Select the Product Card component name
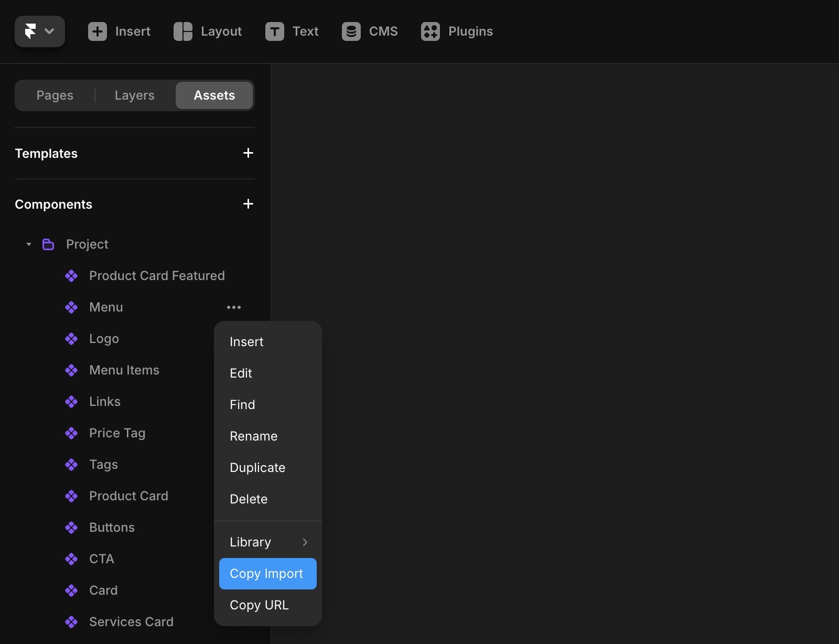The width and height of the screenshot is (839, 644). tap(128, 496)
